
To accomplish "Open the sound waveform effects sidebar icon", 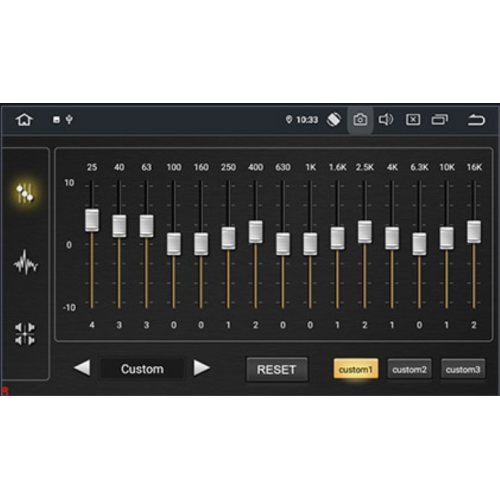I will tap(26, 262).
